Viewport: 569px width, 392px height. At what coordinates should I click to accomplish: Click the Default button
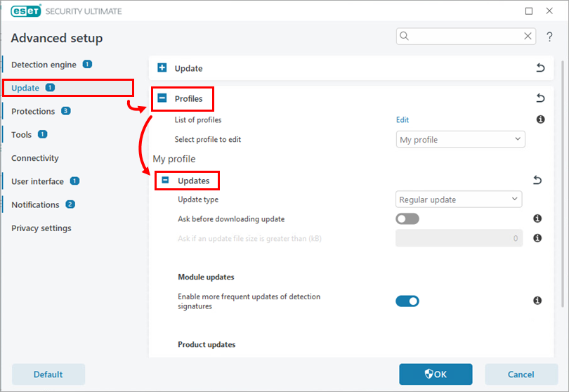tap(48, 374)
